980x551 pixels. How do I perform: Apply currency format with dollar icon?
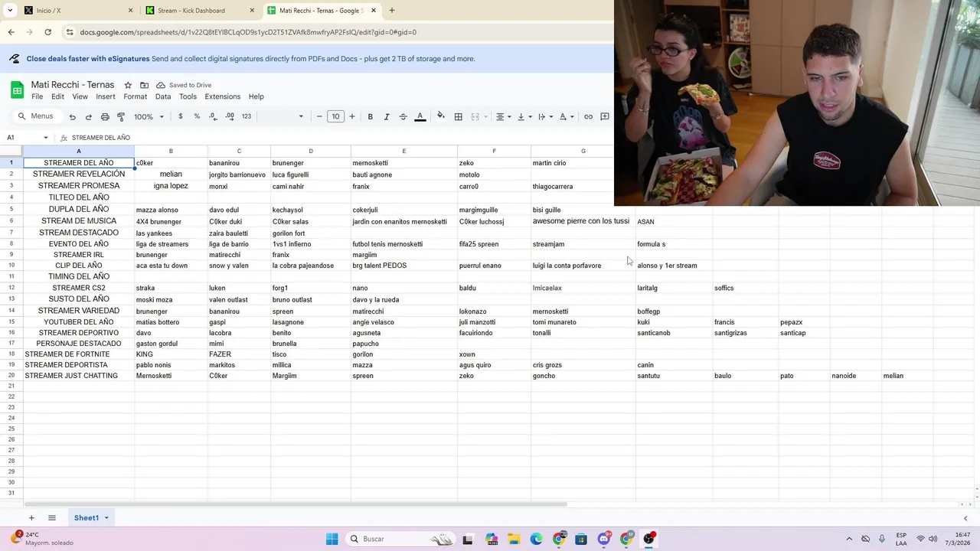click(x=181, y=116)
